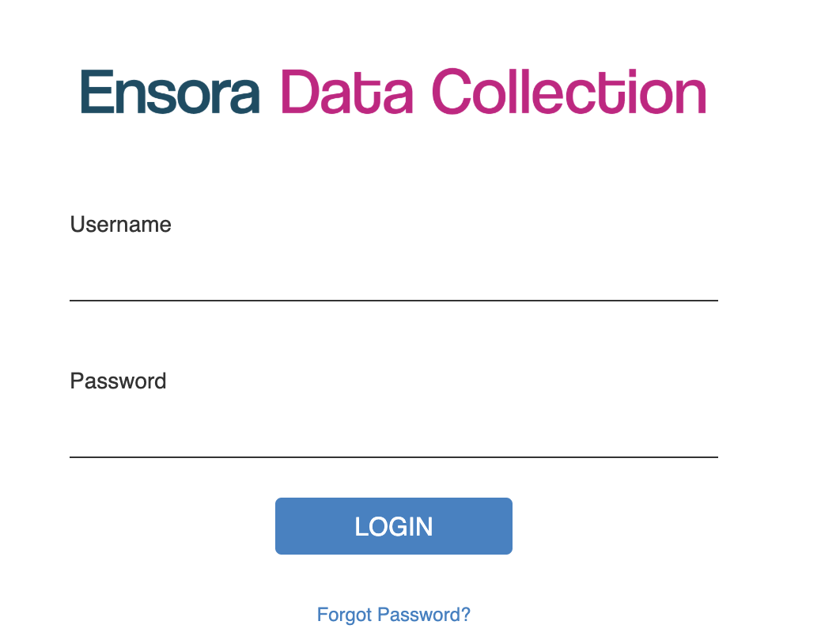Start password recovery via Forgot Password?

[x=394, y=615]
